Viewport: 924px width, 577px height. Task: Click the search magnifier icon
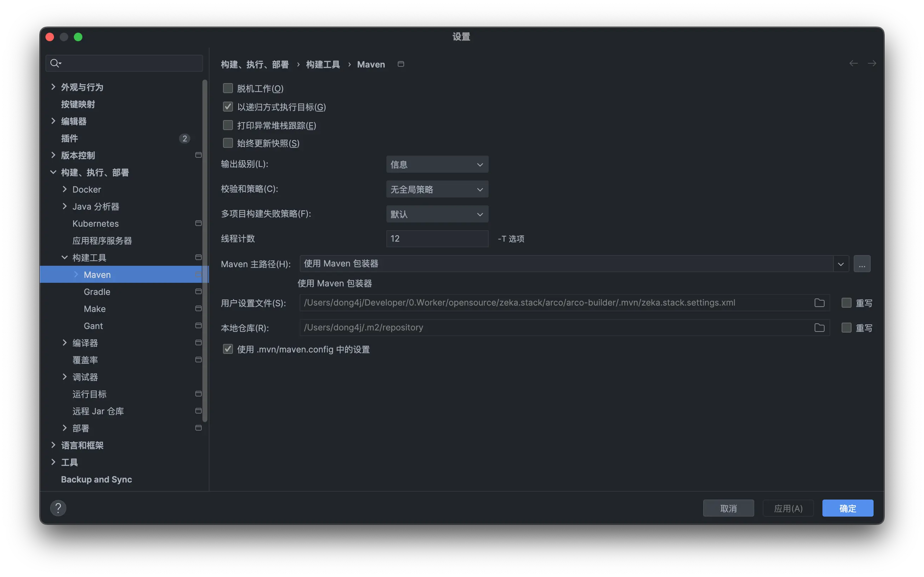(x=55, y=63)
